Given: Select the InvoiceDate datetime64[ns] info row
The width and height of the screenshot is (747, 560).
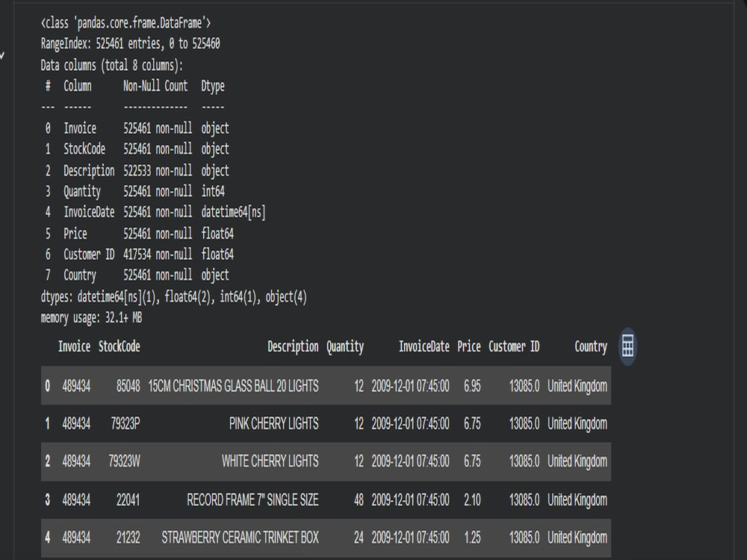Looking at the screenshot, I should pos(155,212).
